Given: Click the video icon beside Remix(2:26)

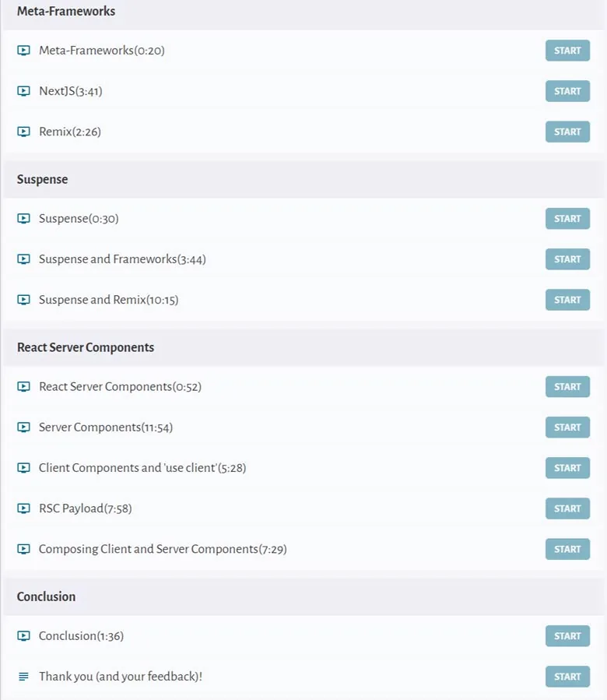Looking at the screenshot, I should coord(23,132).
